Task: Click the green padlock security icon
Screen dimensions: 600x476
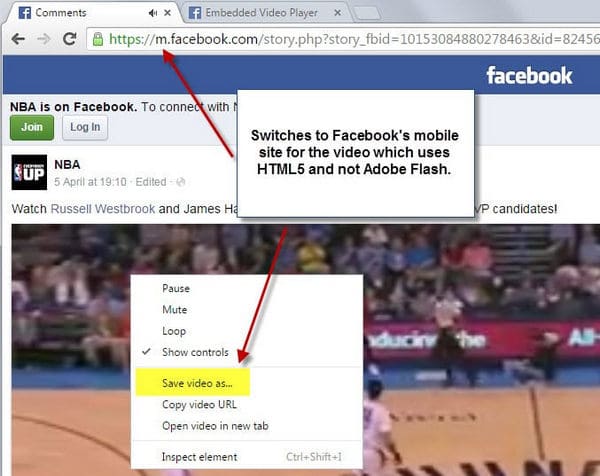Action: tap(98, 39)
